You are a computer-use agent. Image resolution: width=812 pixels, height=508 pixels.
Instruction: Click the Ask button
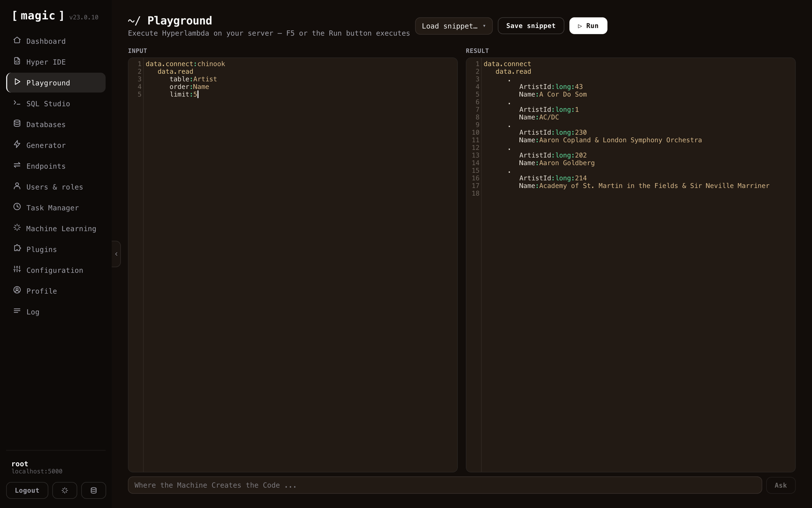coord(781,485)
